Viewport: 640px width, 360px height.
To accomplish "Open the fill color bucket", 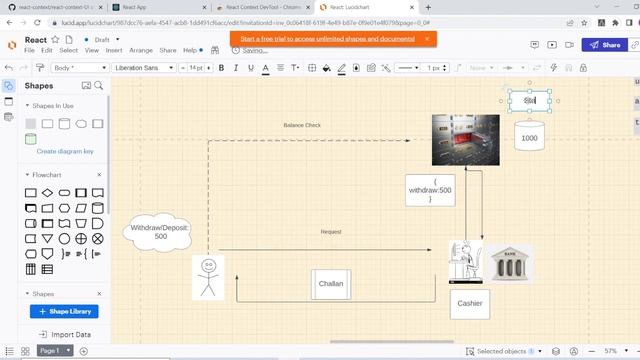I will pos(327,68).
